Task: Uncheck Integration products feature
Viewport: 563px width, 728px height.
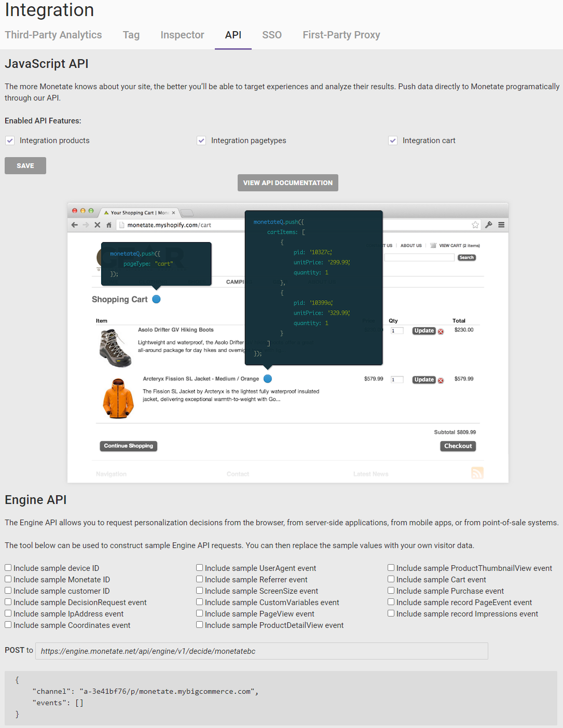Action: 10,141
